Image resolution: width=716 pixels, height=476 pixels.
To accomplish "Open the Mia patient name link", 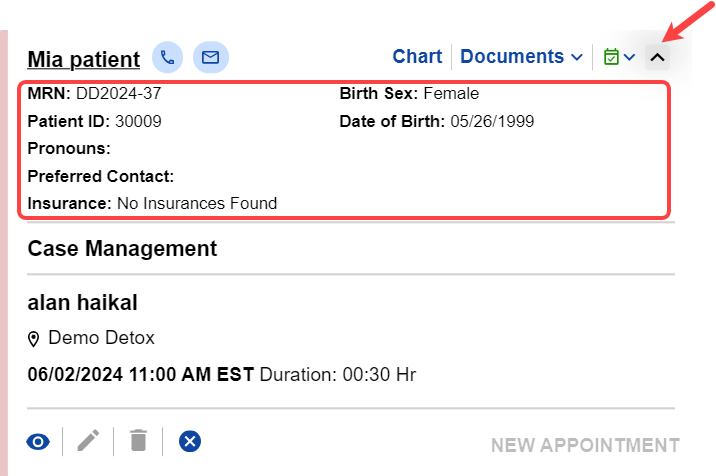I will point(84,58).
